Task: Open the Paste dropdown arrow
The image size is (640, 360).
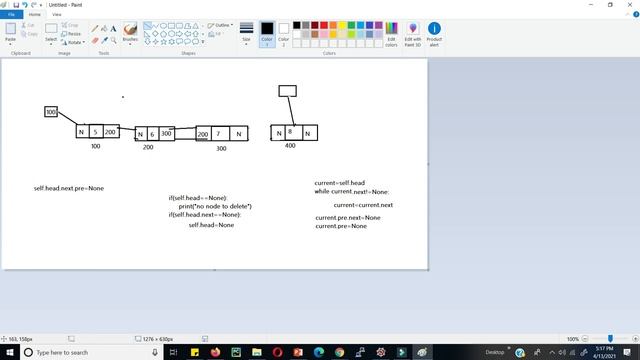Action: [x=10, y=44]
